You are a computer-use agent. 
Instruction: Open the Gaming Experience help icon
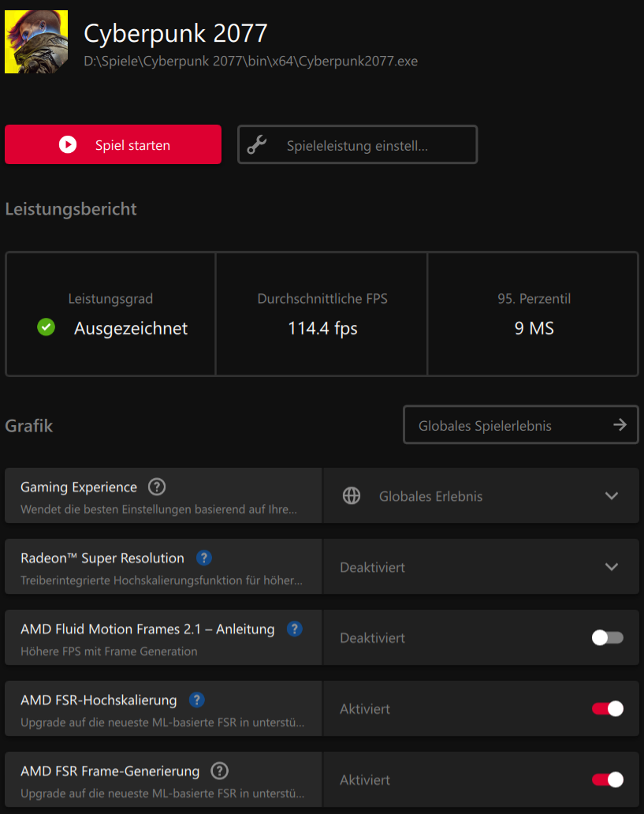pos(157,487)
